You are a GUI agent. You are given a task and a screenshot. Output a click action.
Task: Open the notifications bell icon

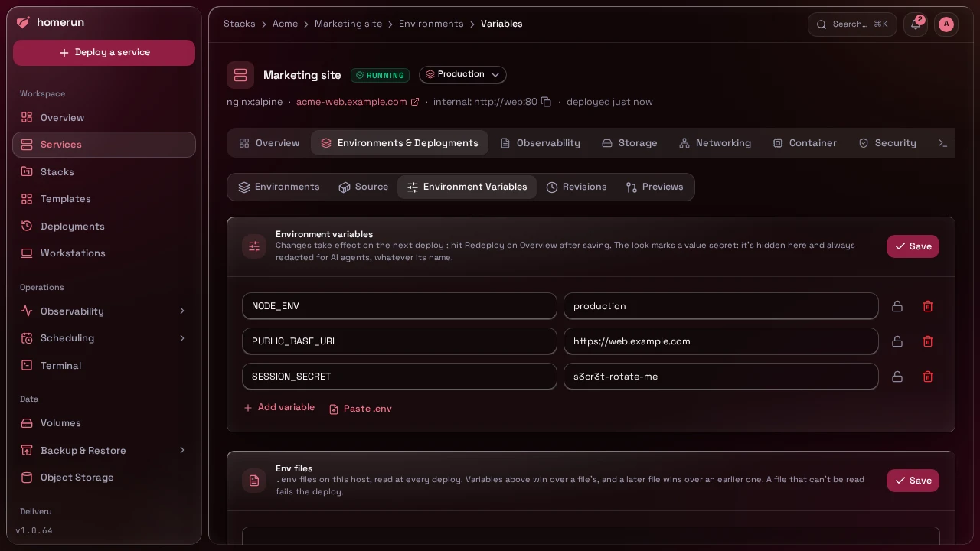point(916,24)
